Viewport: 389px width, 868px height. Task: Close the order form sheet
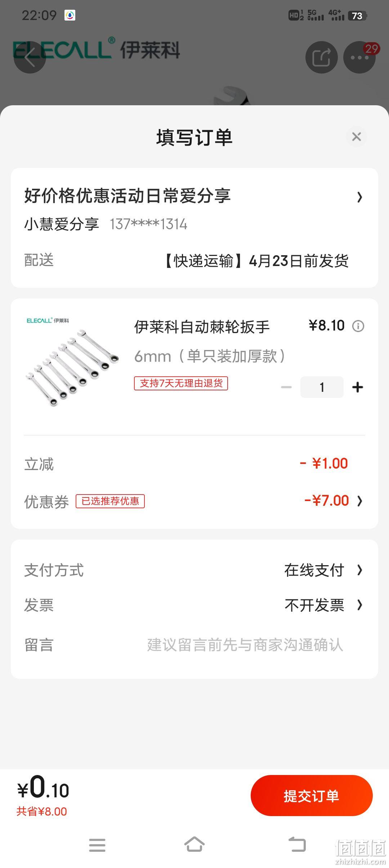(x=357, y=137)
